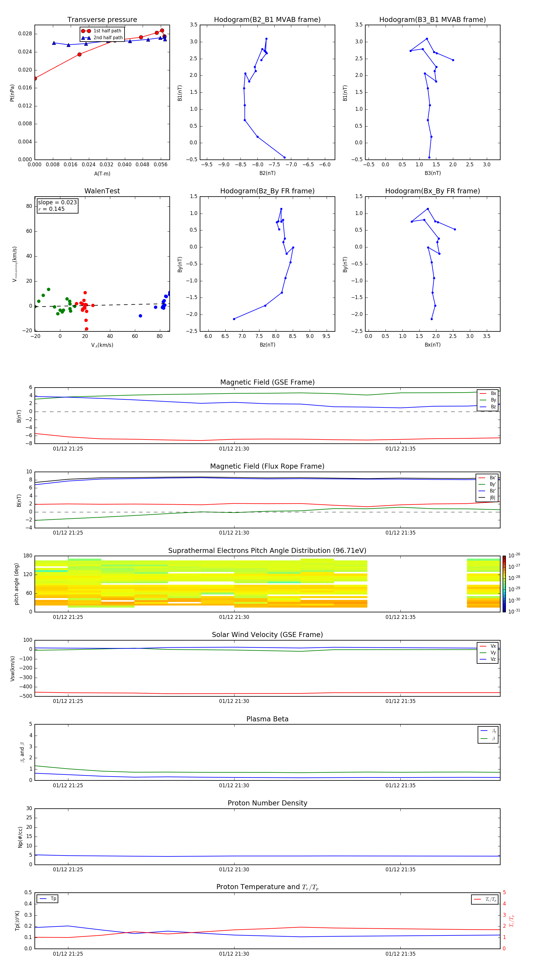
Task: Click "|B|" in the Flux Rope legend
Action: point(487,498)
